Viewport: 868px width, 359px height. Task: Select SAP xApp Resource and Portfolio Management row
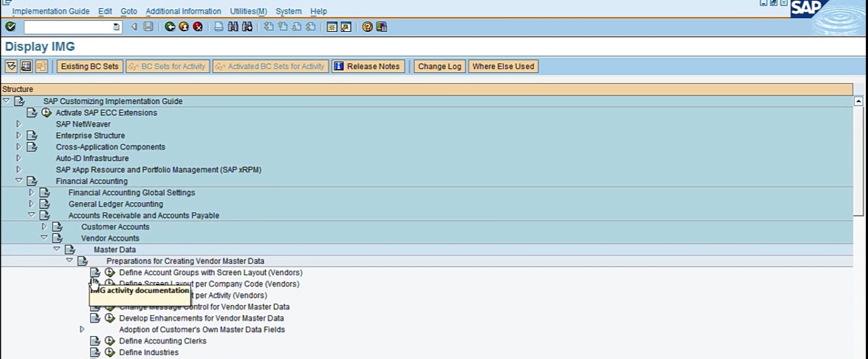158,170
